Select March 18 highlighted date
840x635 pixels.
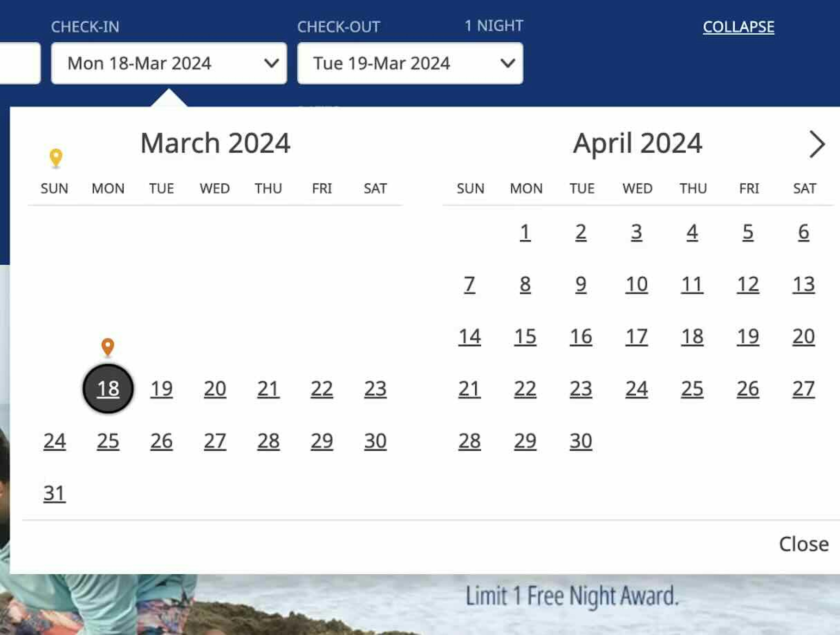pyautogui.click(x=108, y=388)
